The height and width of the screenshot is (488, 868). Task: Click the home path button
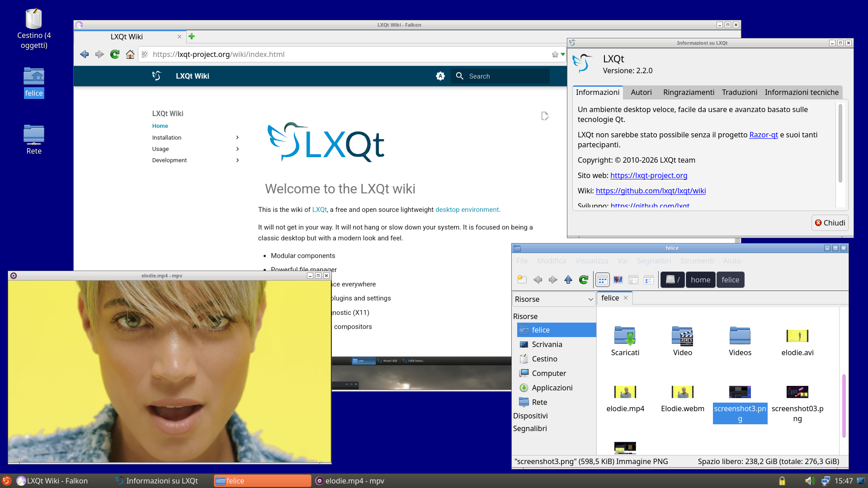[700, 280]
